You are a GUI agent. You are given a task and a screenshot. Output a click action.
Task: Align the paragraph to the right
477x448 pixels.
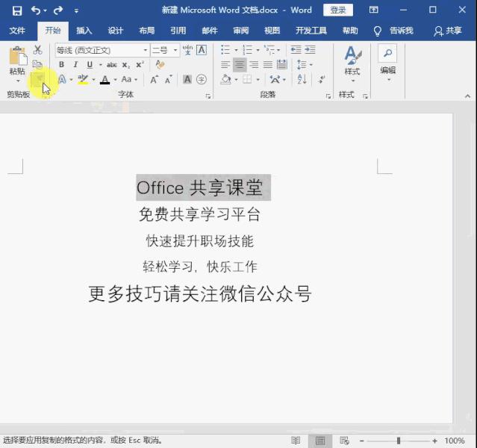254,64
